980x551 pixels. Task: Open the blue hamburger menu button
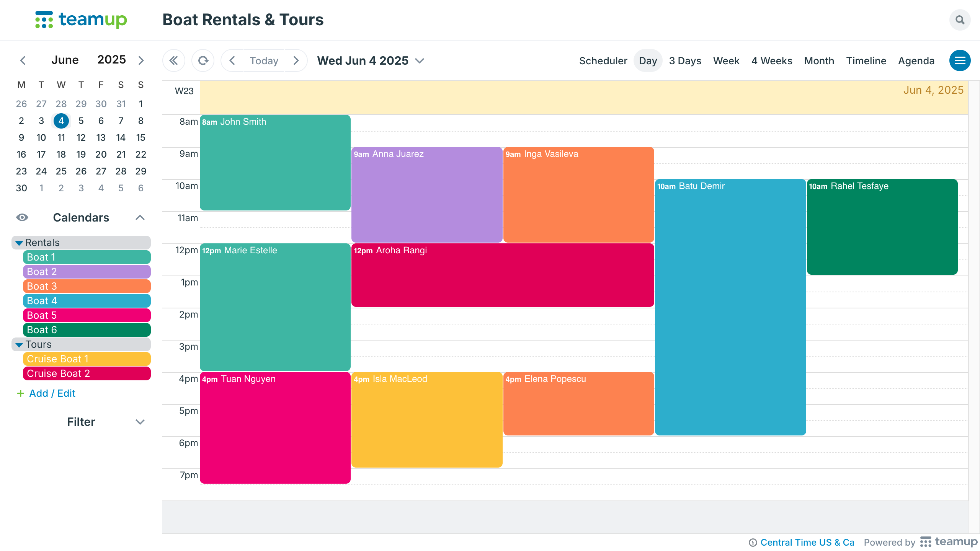point(960,60)
